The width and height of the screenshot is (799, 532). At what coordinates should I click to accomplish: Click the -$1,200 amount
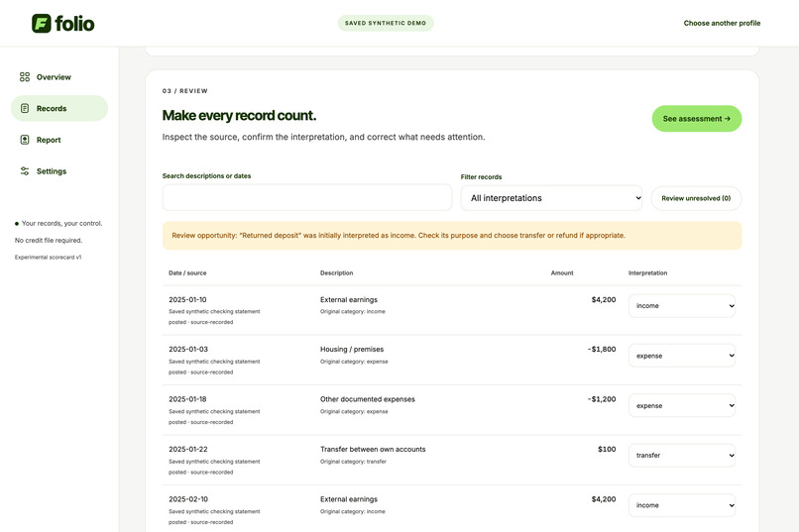coord(602,399)
